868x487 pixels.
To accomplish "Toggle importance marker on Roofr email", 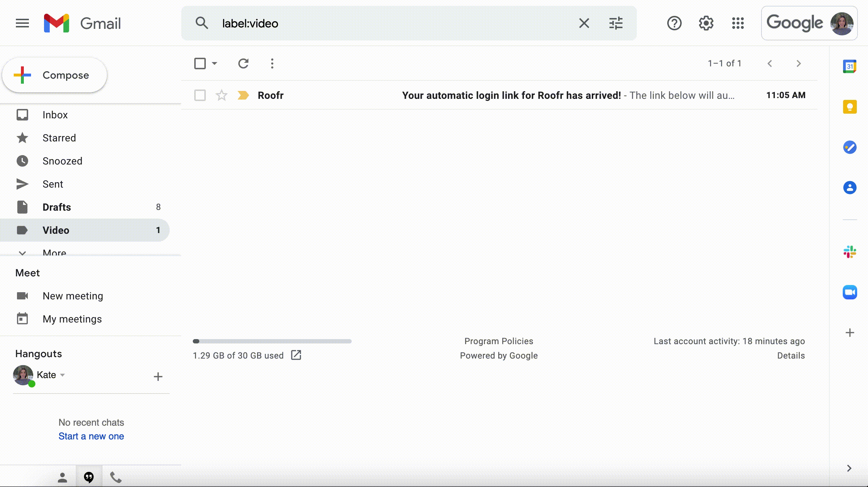I will [243, 95].
